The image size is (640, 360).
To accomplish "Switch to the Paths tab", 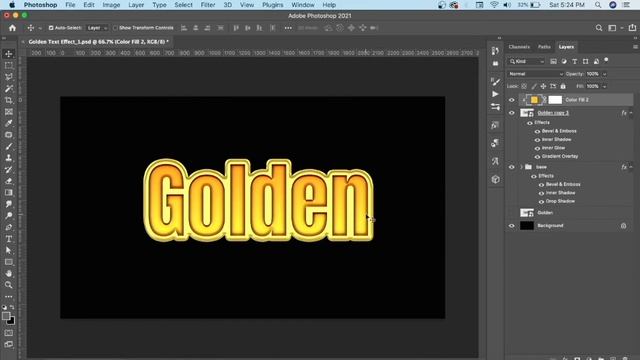I will [544, 47].
